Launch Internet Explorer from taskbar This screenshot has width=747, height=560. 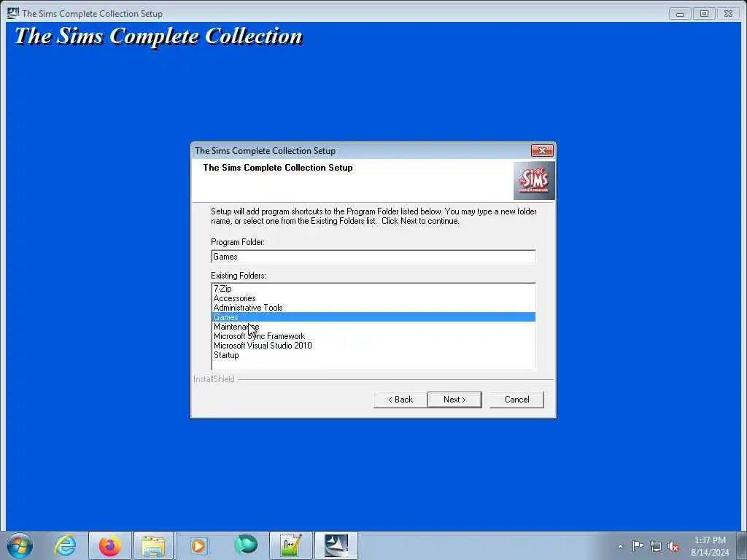click(65, 545)
